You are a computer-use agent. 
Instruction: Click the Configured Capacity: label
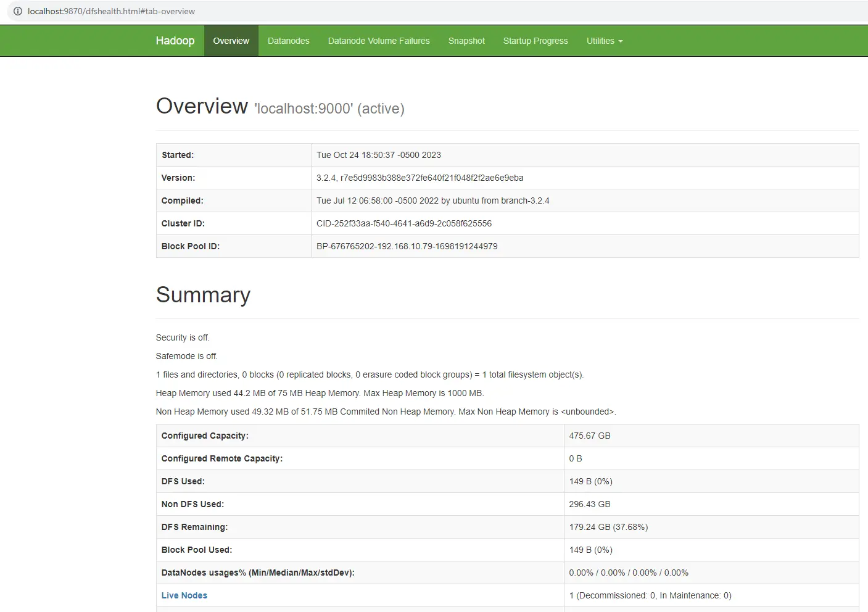point(205,436)
